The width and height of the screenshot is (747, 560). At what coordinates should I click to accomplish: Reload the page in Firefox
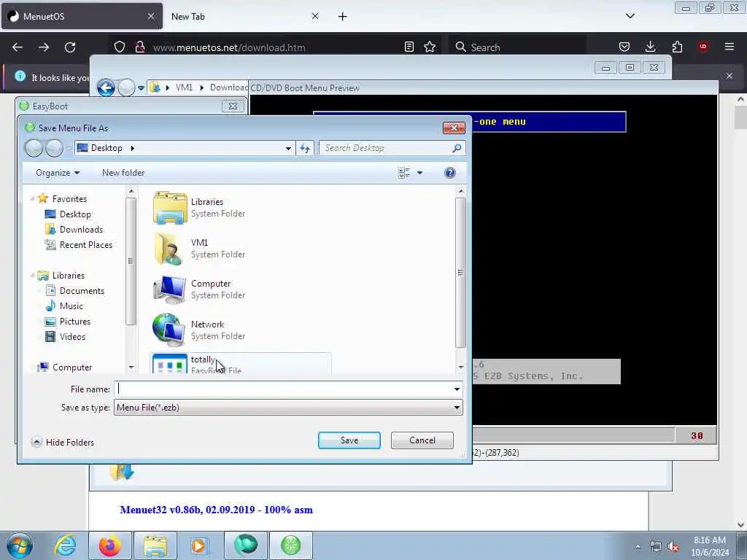70,47
